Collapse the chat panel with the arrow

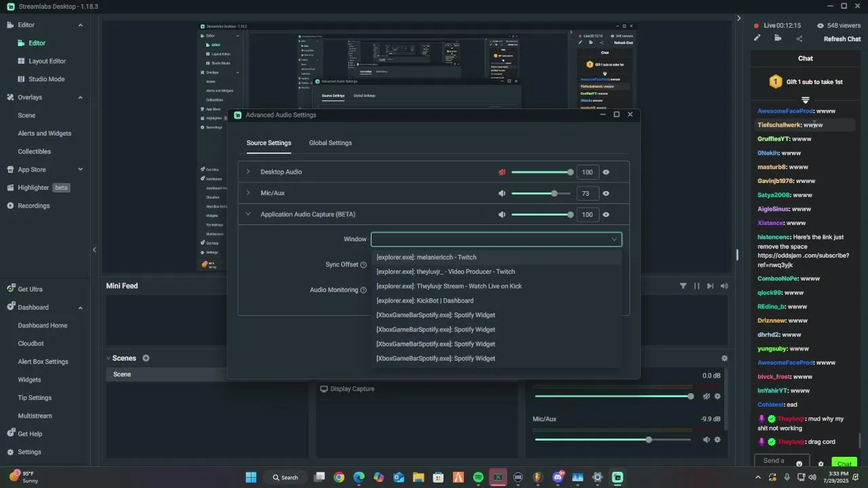tap(738, 18)
